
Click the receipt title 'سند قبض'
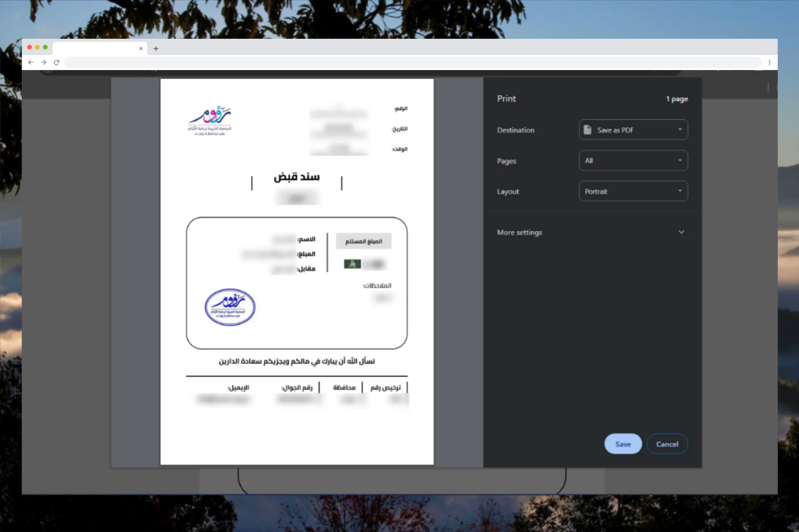[x=296, y=177]
